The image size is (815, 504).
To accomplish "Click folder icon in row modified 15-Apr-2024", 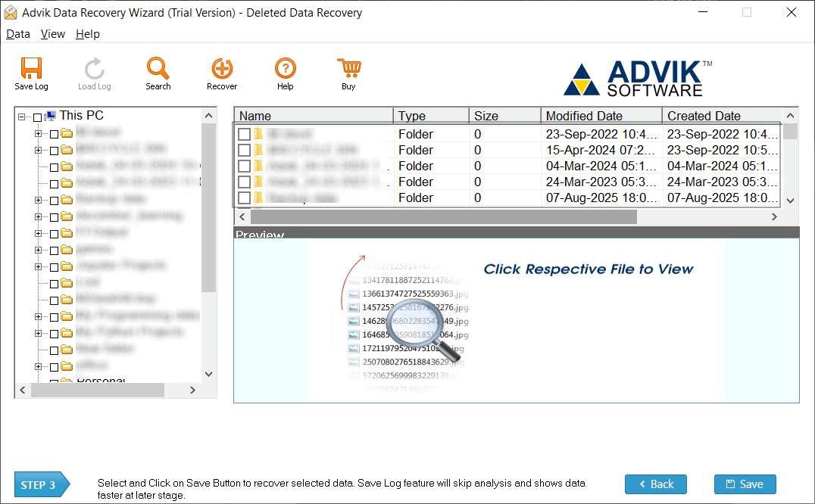I will coord(258,150).
